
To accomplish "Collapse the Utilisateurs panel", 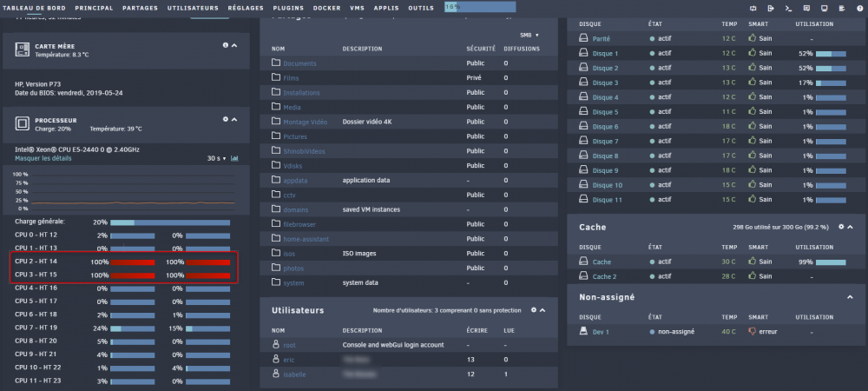I will tap(542, 310).
